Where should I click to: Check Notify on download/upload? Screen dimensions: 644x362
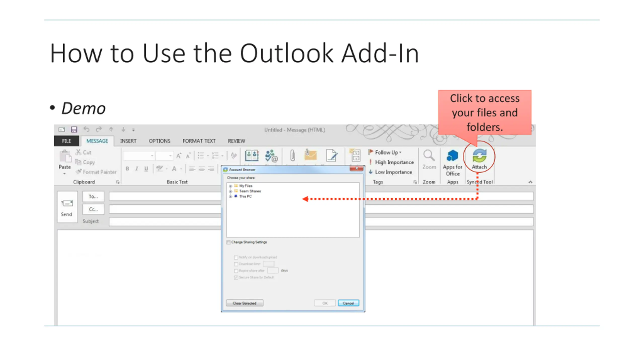coord(236,257)
